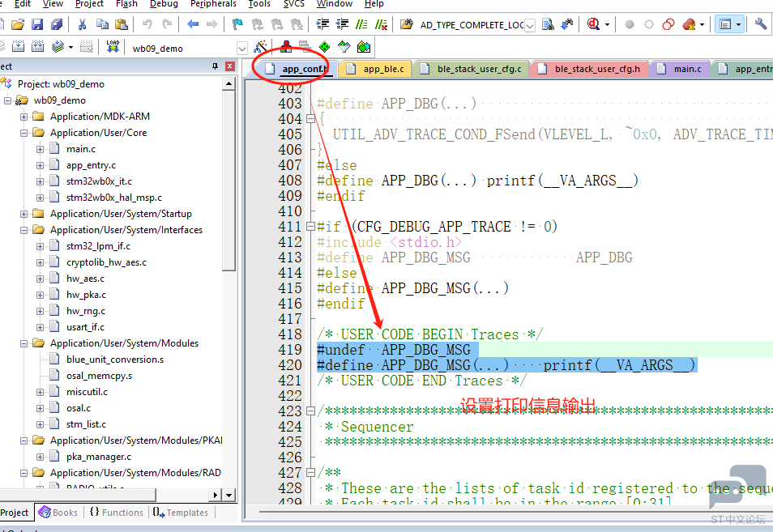773x532 pixels.
Task: Comment out selection with green slashes icon
Action: pos(362,24)
